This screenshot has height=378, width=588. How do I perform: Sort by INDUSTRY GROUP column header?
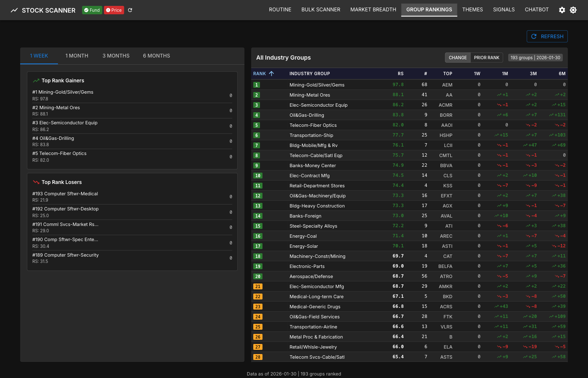[x=310, y=73]
